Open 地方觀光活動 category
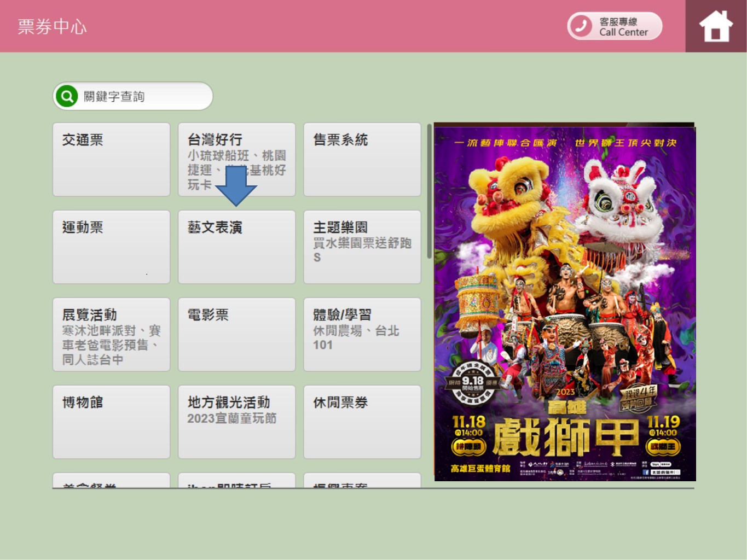 coord(236,422)
